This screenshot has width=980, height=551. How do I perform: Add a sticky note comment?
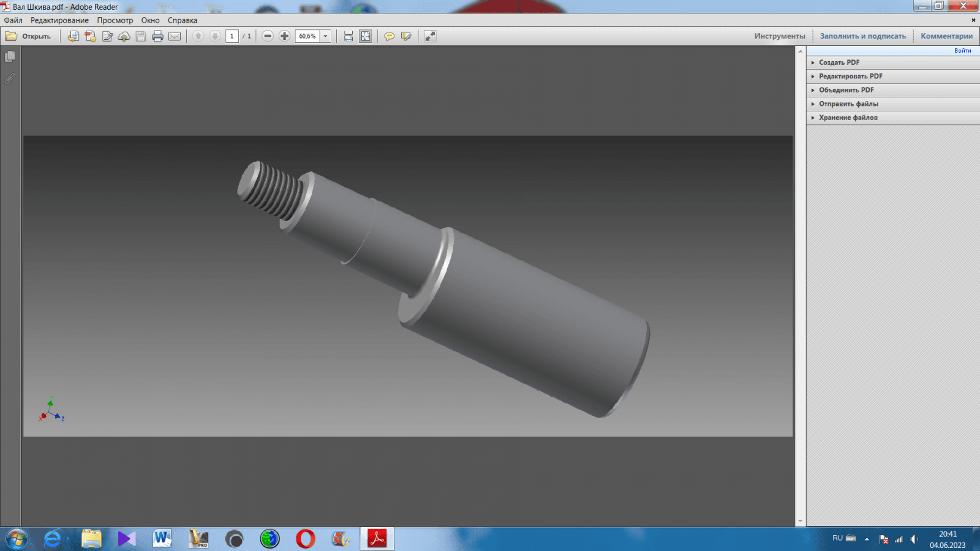coord(389,36)
